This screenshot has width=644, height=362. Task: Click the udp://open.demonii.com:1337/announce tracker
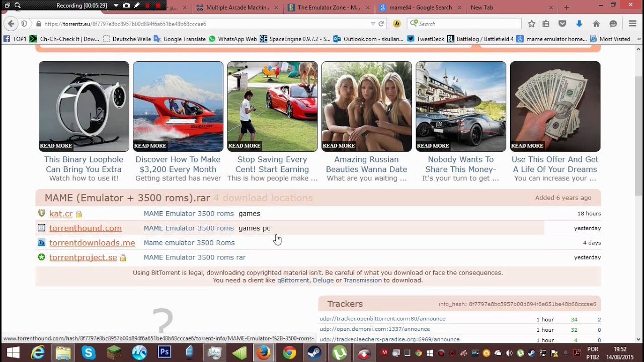[x=375, y=329]
